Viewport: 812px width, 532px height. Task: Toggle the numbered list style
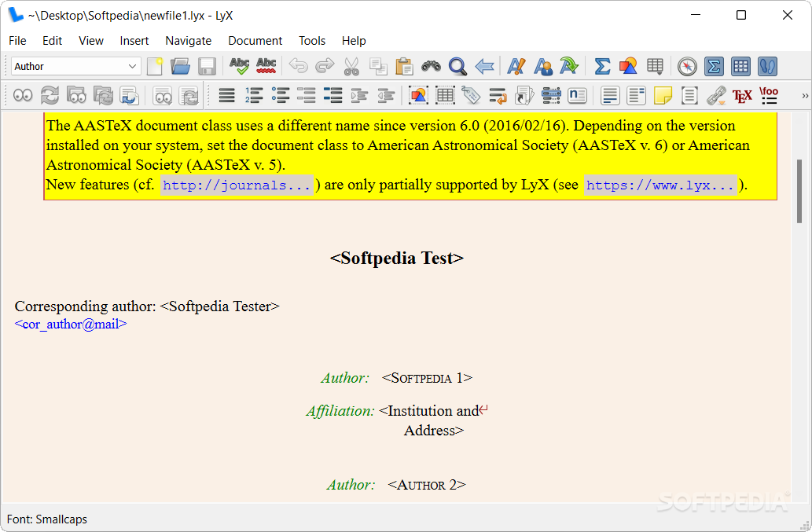[254, 96]
